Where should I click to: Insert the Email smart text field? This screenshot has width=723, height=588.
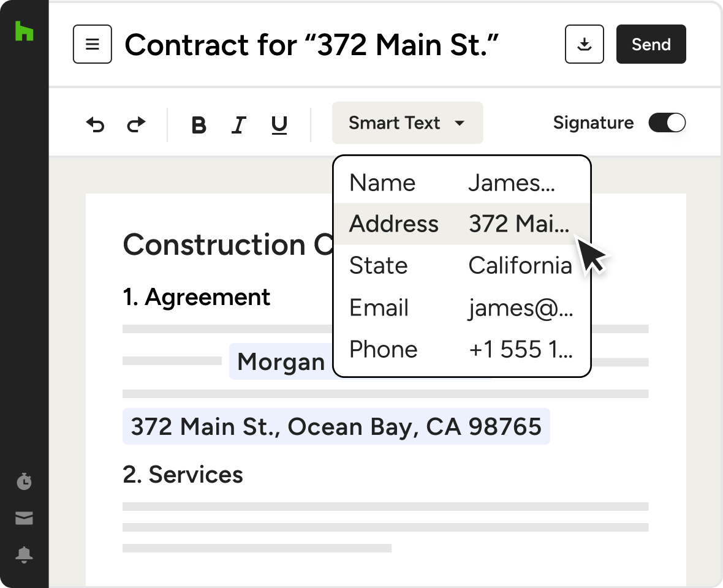[461, 307]
